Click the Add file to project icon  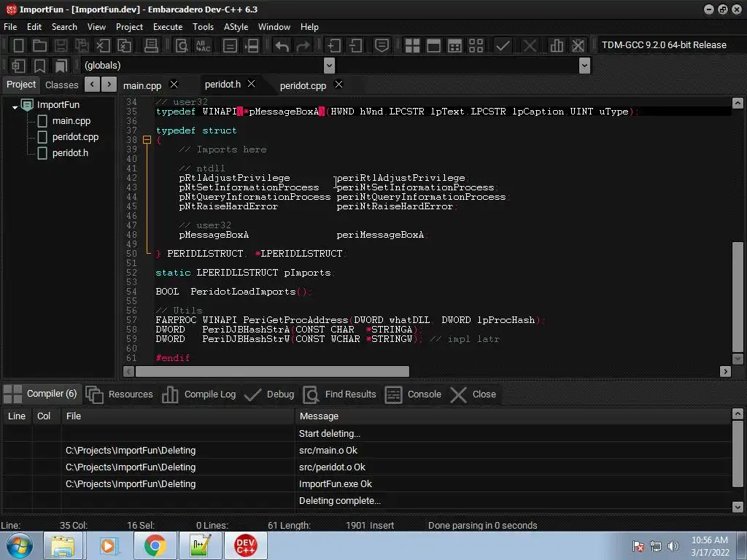click(x=333, y=46)
